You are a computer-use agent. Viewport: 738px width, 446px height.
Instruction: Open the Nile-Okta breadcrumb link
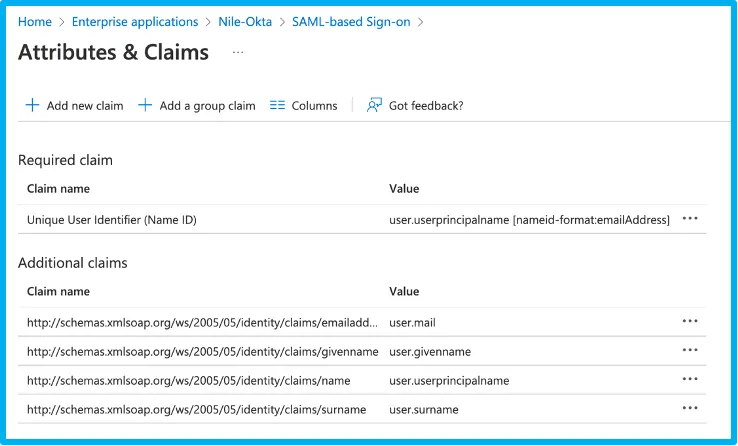[x=245, y=22]
